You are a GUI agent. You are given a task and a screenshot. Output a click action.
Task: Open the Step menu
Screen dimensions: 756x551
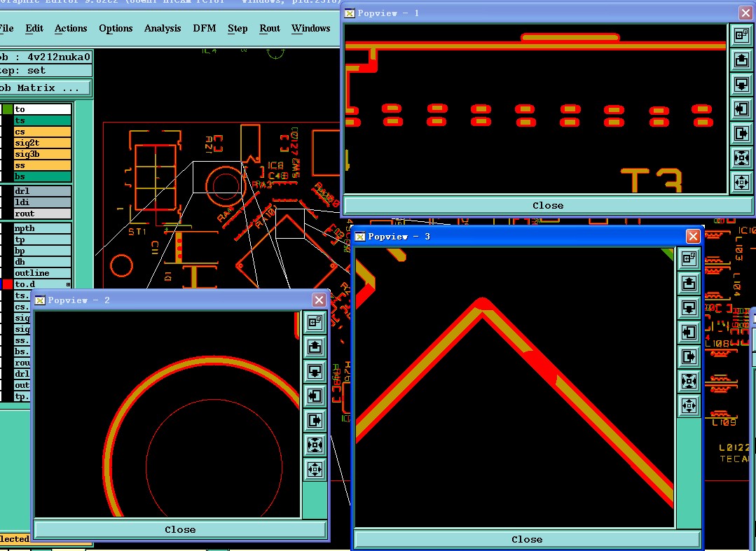point(238,29)
